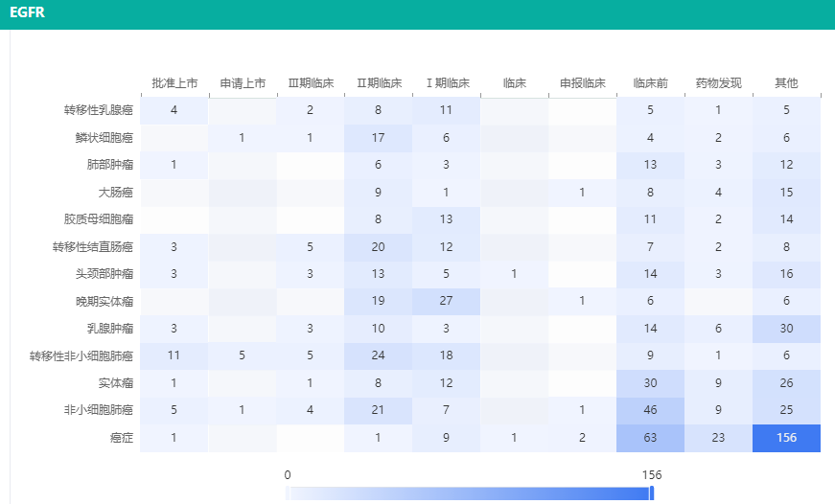Click the 申报临床 column header
This screenshot has width=835, height=504.
pos(583,83)
